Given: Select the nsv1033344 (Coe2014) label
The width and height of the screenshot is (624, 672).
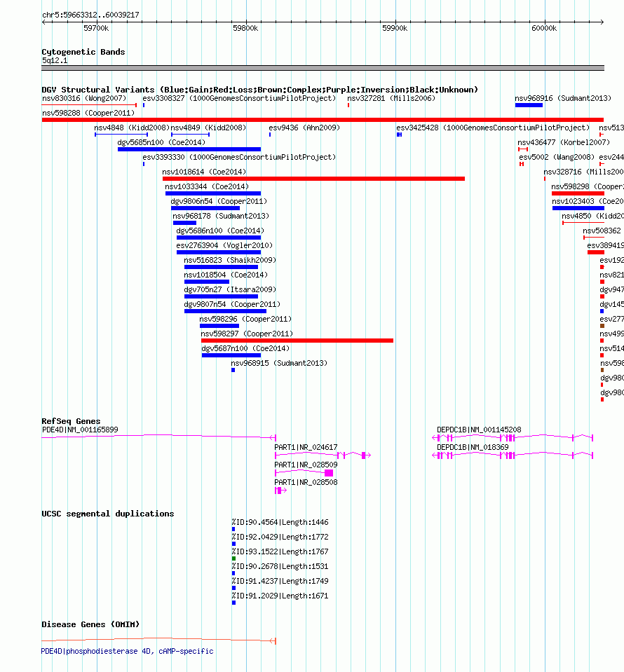Looking at the screenshot, I should 207,186.
